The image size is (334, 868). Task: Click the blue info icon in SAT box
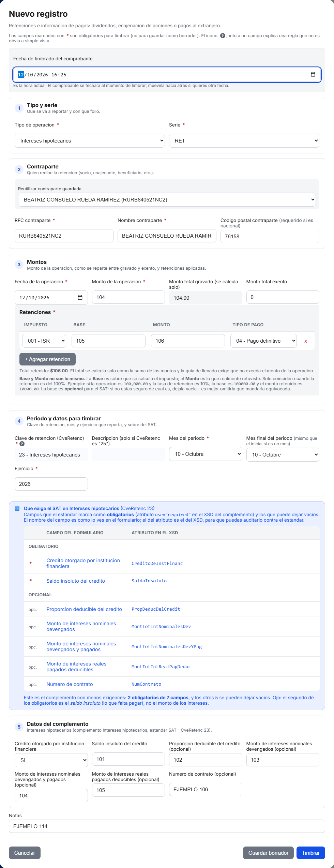tap(17, 508)
